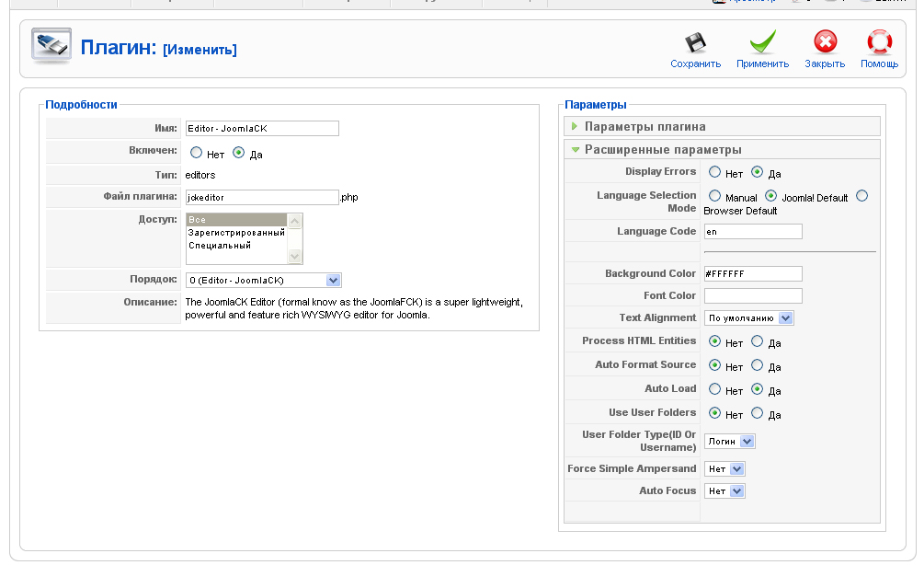Click the Применить green checkmark icon
Screen dimensions: 924x565
click(762, 42)
